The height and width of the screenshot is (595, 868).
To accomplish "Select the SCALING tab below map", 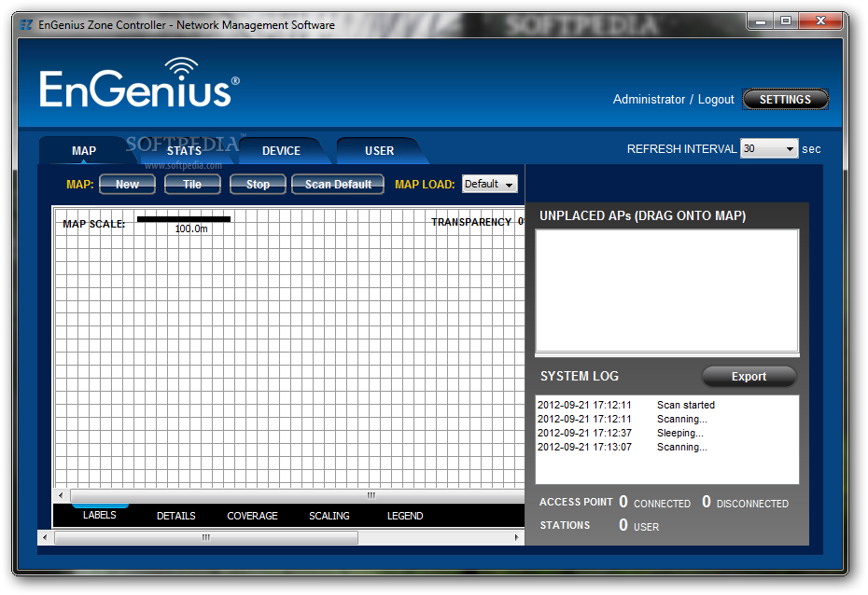I will (329, 516).
